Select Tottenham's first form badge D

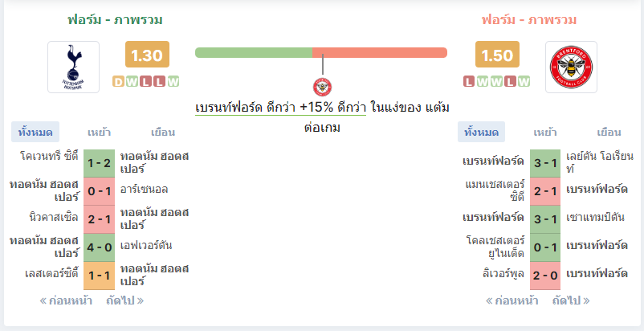[118, 82]
